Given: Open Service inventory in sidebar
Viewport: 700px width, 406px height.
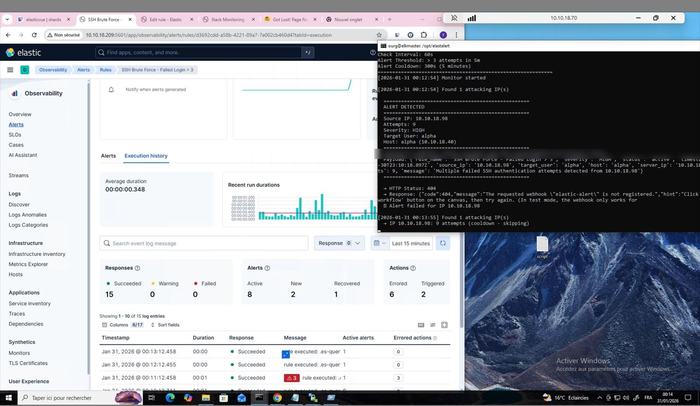Looking at the screenshot, I should coord(29,304).
